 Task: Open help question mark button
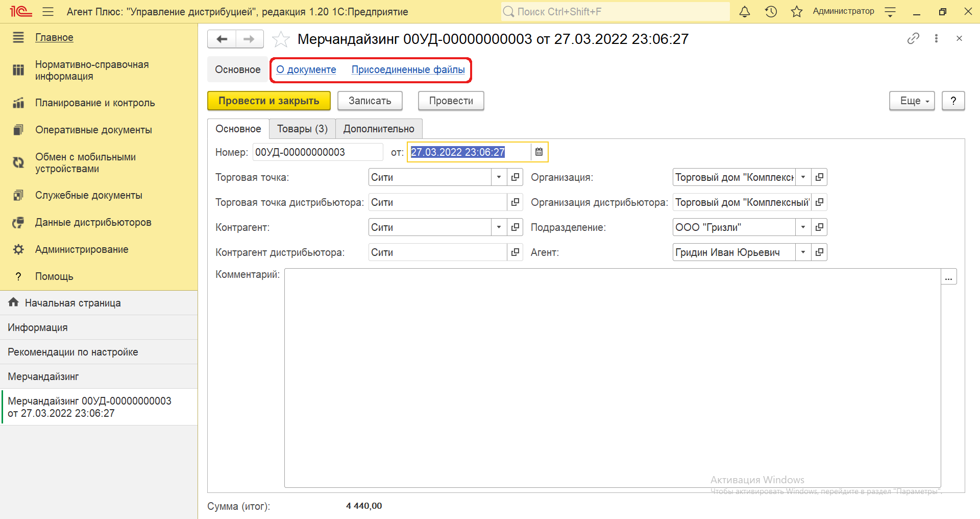tap(953, 101)
